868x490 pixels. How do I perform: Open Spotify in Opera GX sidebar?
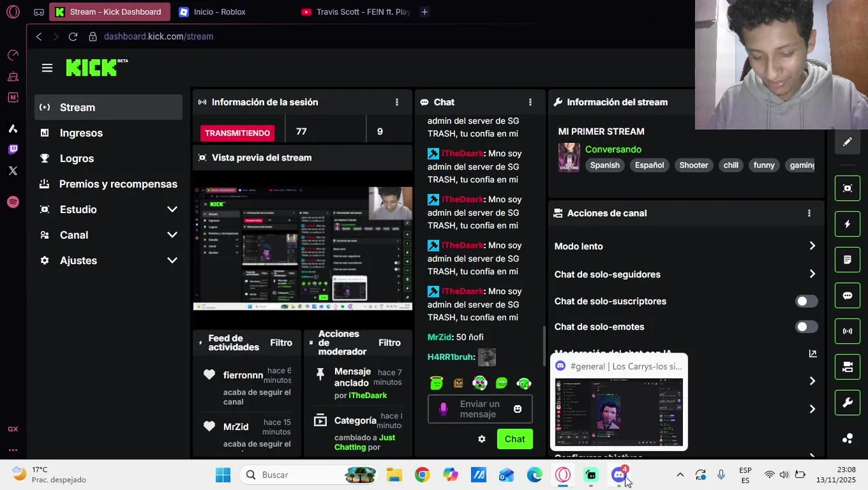(13, 202)
